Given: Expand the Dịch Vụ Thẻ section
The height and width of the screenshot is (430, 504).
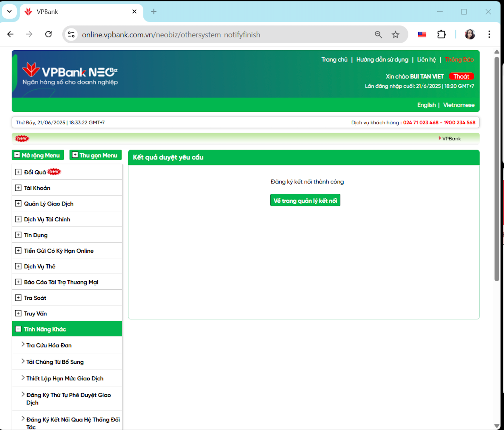Looking at the screenshot, I should (18, 266).
